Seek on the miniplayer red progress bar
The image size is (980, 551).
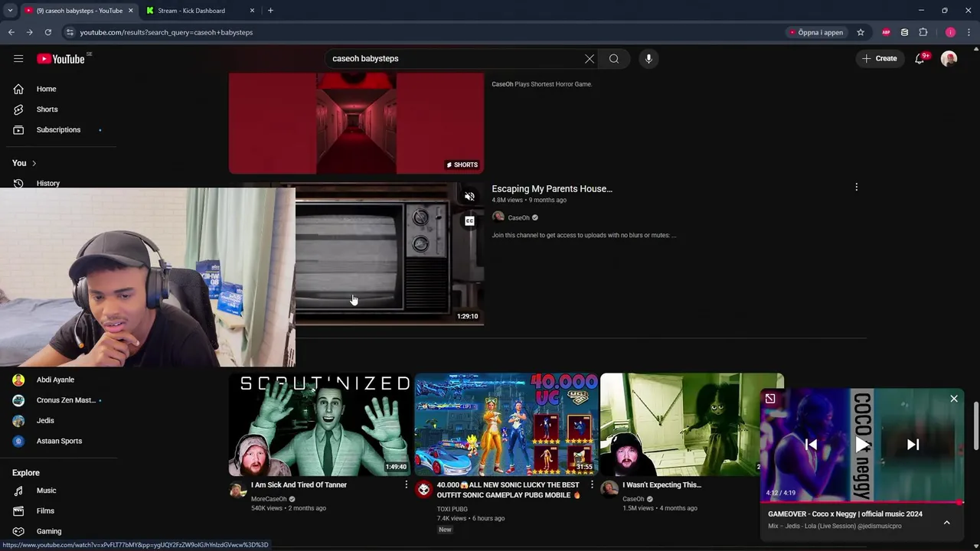(862, 502)
